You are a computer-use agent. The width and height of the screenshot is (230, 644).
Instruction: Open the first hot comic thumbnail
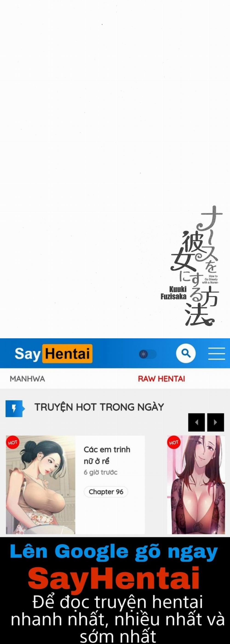[40, 485]
